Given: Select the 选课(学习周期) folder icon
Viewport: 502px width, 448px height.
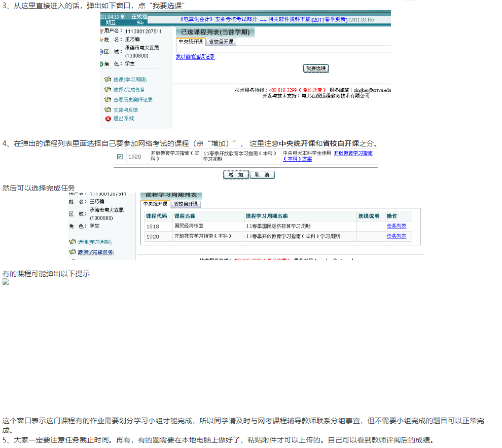Looking at the screenshot, I should pyautogui.click(x=107, y=79).
